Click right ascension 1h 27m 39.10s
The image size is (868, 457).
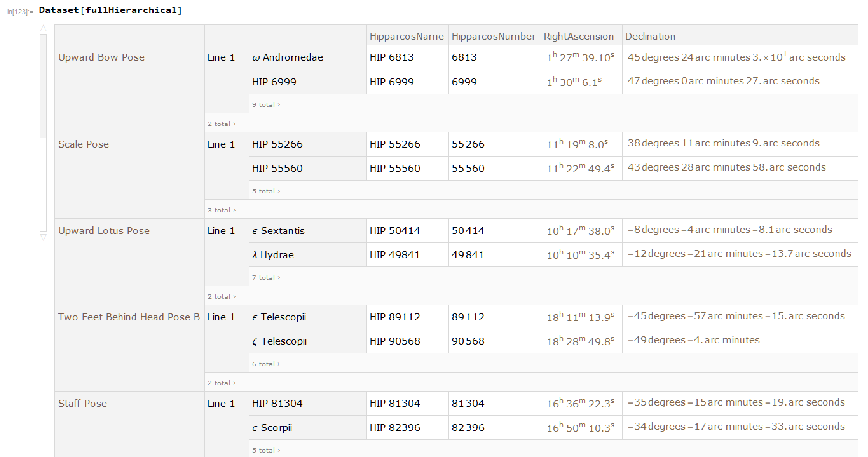pos(581,57)
